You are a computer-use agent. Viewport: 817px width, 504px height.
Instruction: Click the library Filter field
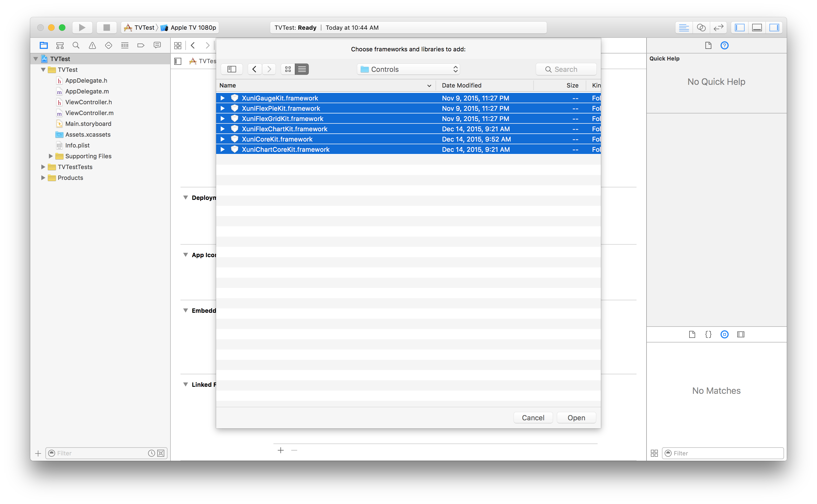click(723, 453)
